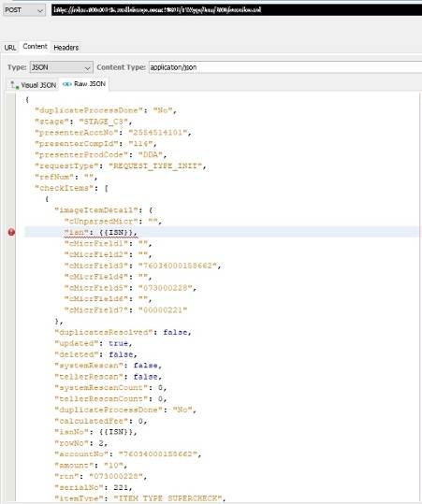
Task: Click the "cMicrField5": "073000228" line
Action: [x=130, y=288]
